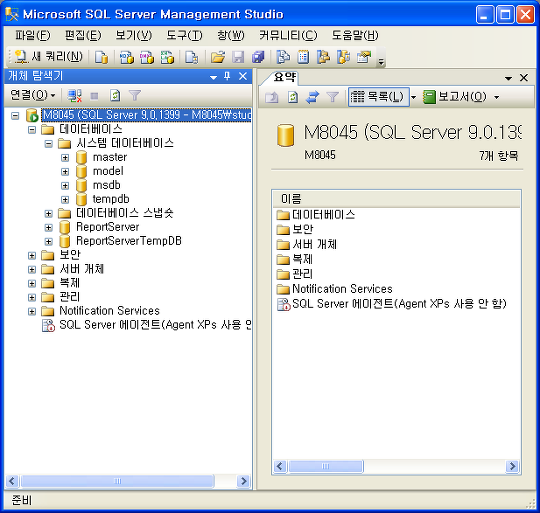540x513 pixels.
Task: Click the Save All icon
Action: (258, 57)
